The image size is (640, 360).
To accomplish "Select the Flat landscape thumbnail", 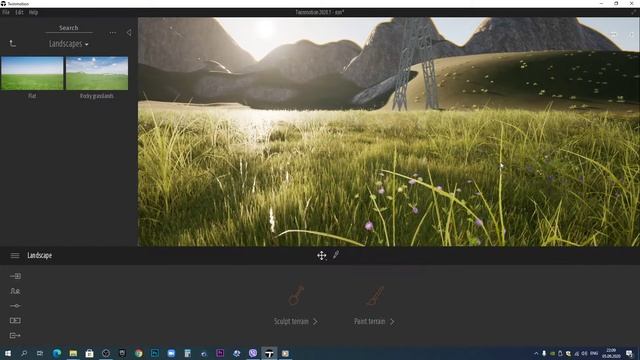I will point(32,73).
